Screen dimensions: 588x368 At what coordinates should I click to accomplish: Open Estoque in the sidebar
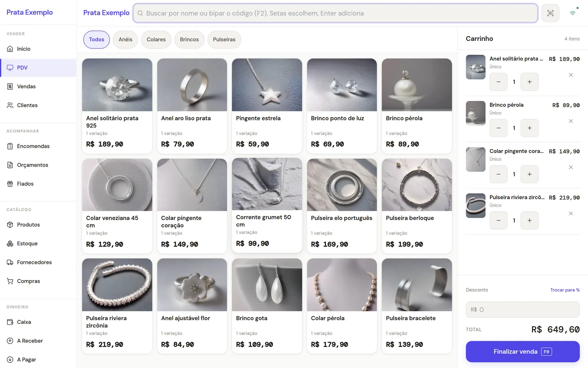38,243
